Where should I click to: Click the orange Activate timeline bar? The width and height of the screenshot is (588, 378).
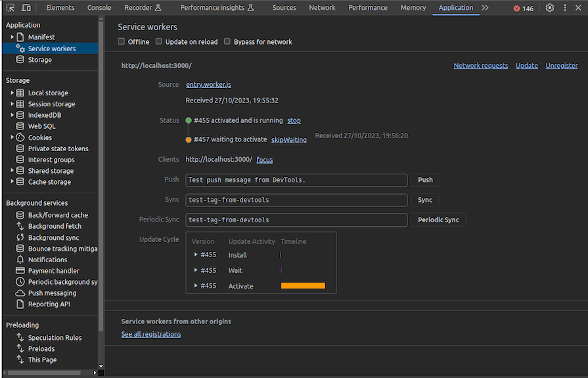point(303,286)
